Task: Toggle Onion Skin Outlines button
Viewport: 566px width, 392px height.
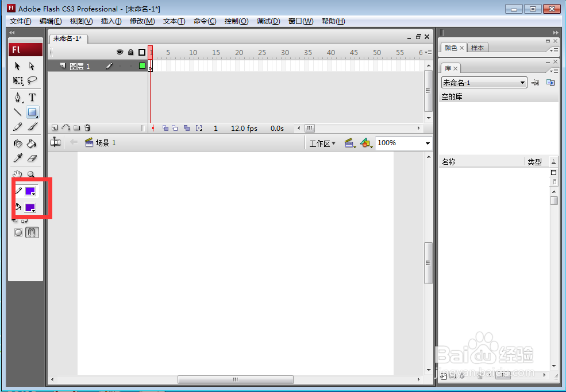Action: point(175,128)
